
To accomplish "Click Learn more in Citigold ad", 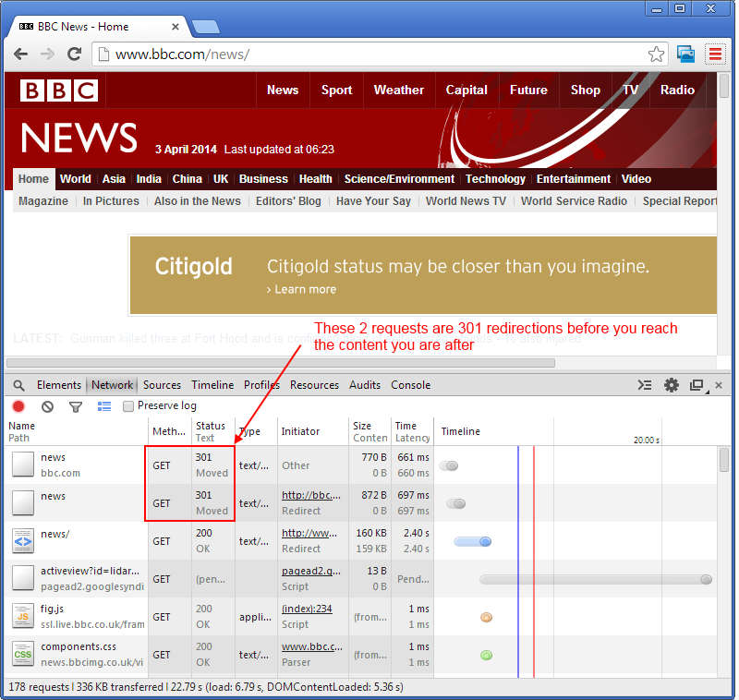I will [x=302, y=290].
